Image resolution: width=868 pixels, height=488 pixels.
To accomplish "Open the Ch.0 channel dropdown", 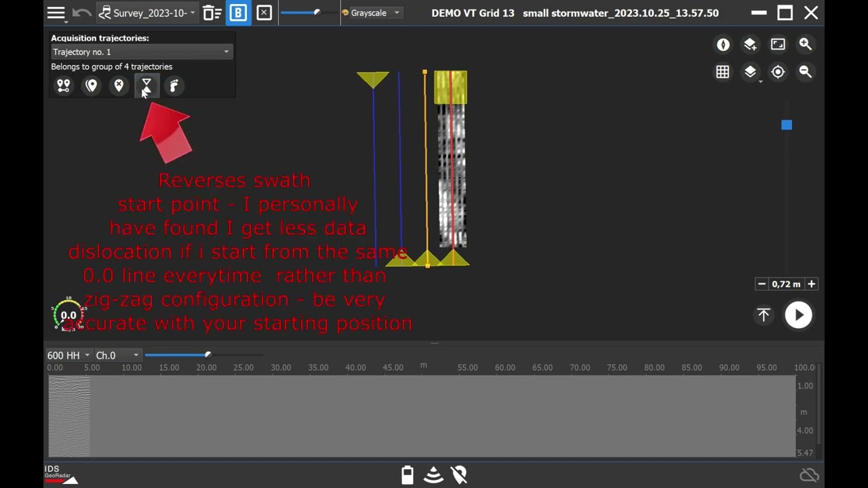I will (117, 355).
